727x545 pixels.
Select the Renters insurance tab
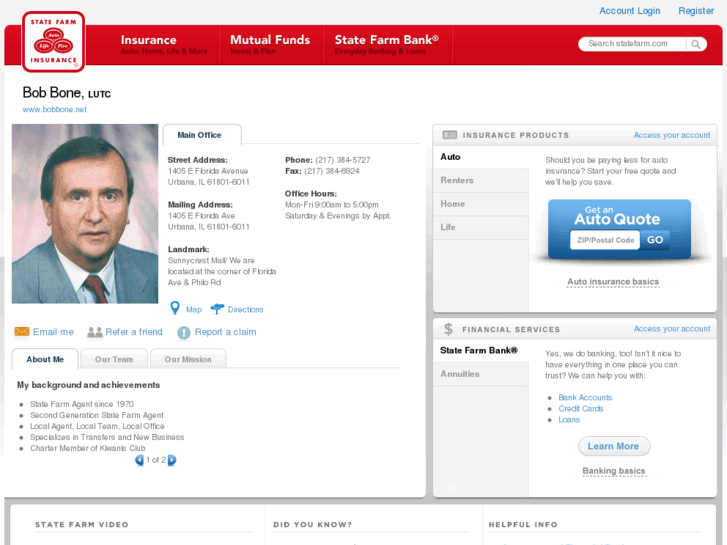481,180
